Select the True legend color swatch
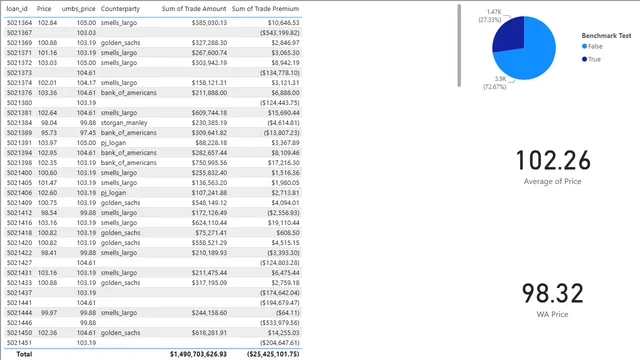Viewport: 640px width, 360px height. click(584, 59)
